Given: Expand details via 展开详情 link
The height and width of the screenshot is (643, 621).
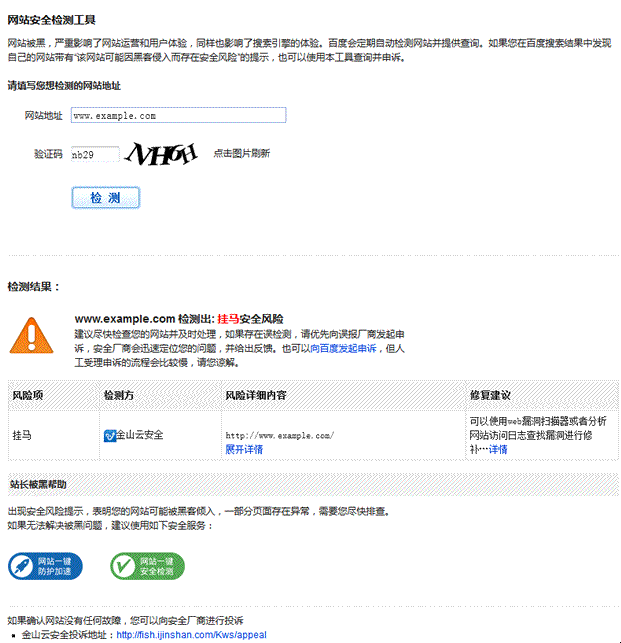Looking at the screenshot, I should tap(244, 449).
